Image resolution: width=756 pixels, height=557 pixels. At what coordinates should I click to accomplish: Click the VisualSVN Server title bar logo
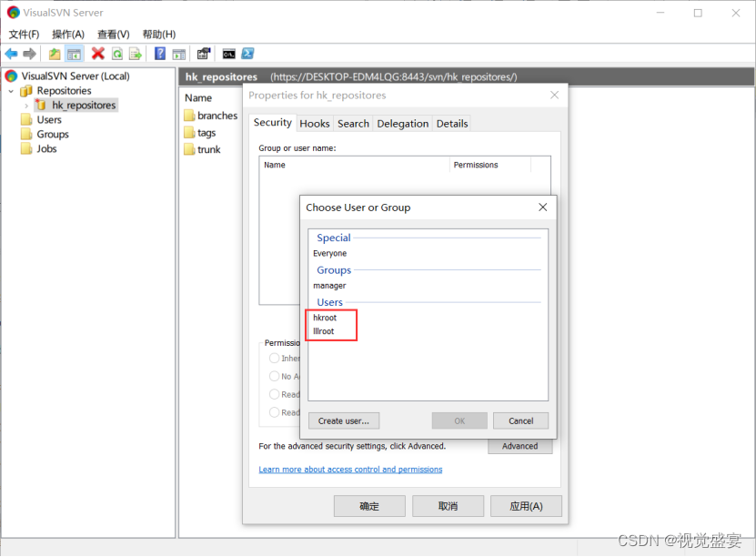coord(13,13)
